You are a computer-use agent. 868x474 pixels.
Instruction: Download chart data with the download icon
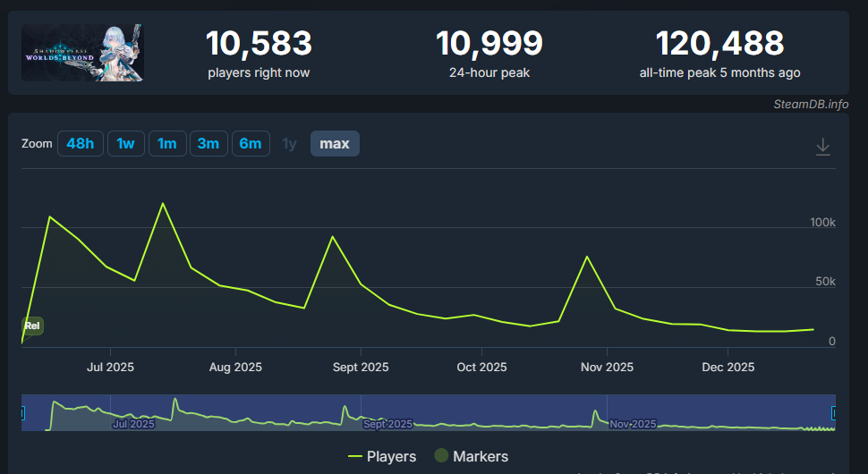[822, 147]
